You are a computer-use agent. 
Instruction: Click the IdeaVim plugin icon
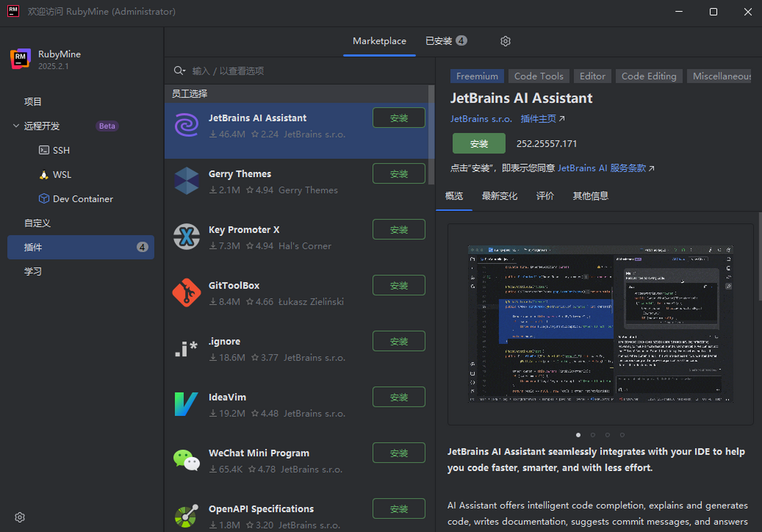pos(186,404)
